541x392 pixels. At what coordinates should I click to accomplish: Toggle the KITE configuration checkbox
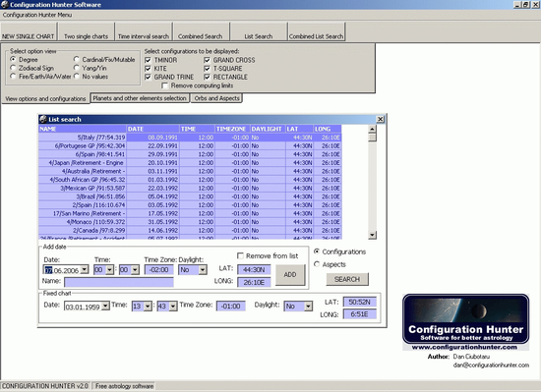coord(148,69)
